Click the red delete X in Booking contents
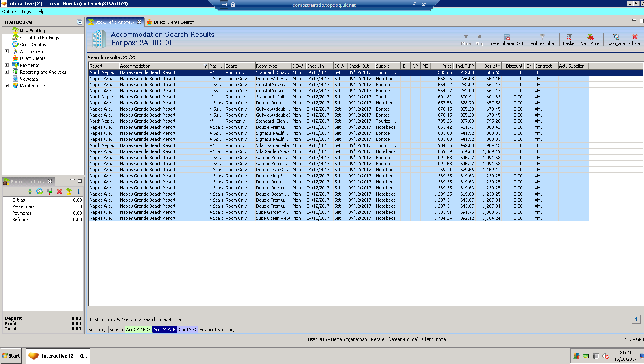 (59, 192)
